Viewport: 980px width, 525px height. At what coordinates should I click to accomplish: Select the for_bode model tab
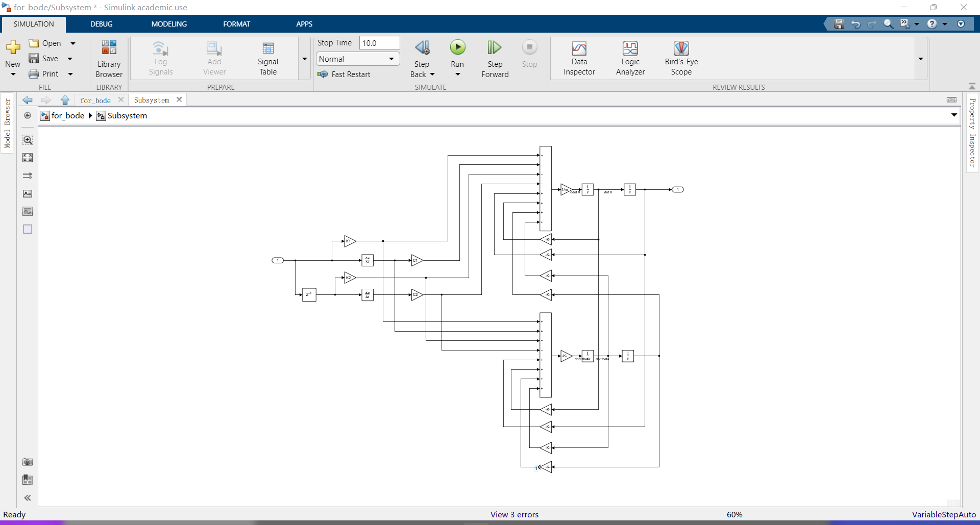pos(95,101)
